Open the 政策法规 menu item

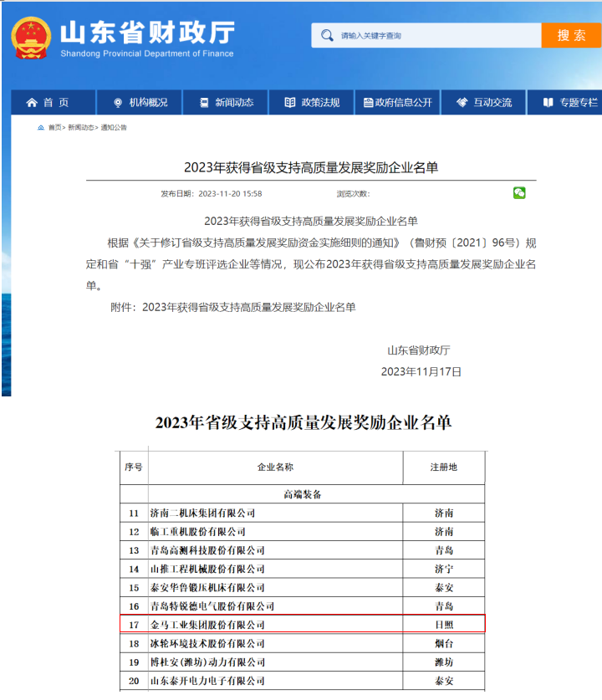312,102
